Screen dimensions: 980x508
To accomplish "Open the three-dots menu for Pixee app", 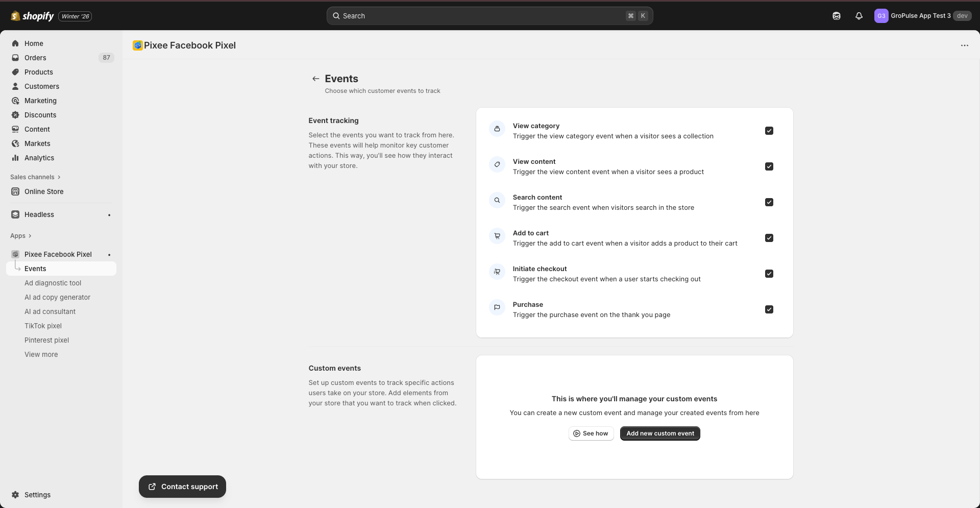I will point(964,45).
